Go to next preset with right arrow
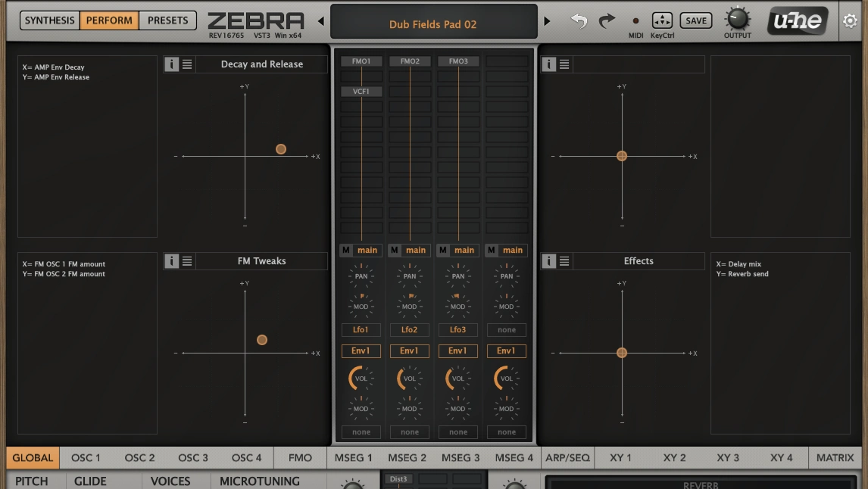 point(547,22)
